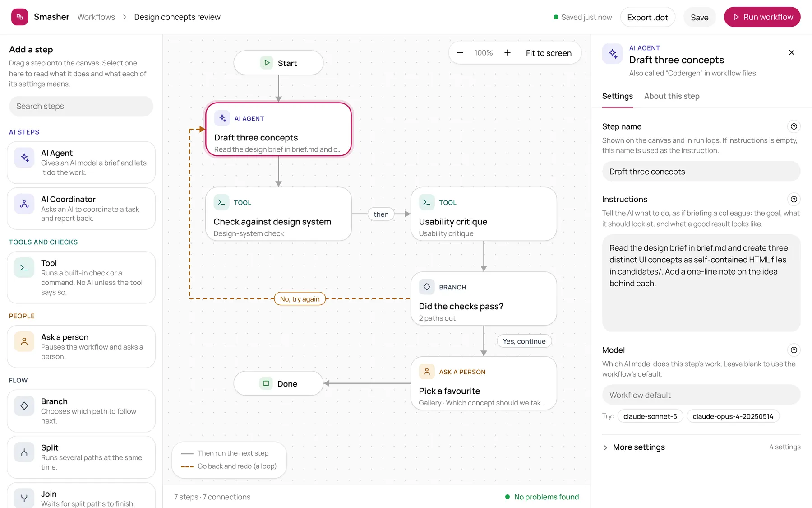Select the Check against design system node
This screenshot has width=812, height=508.
click(x=278, y=214)
